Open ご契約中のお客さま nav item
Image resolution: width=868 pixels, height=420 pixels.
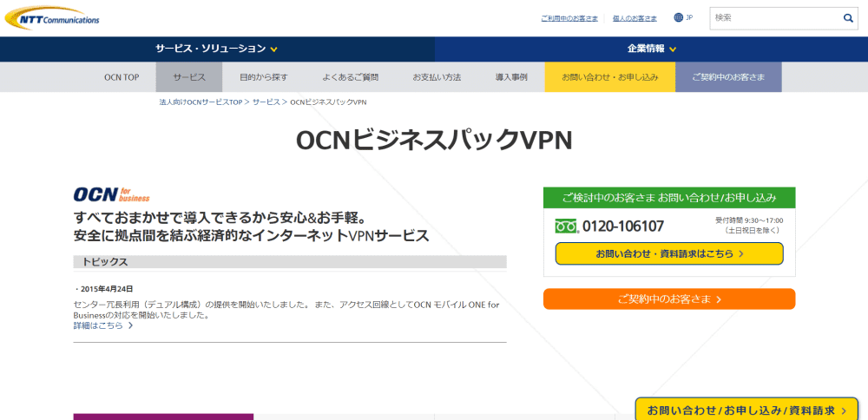[x=728, y=77]
